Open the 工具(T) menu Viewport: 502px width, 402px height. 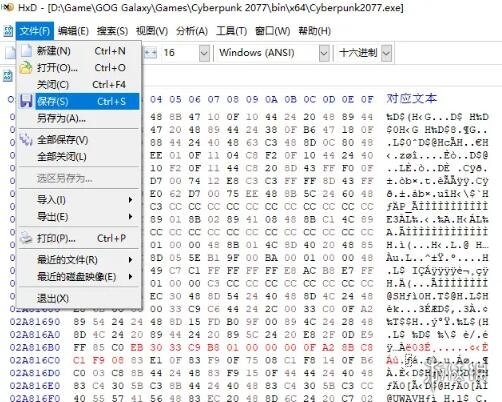pos(231,31)
